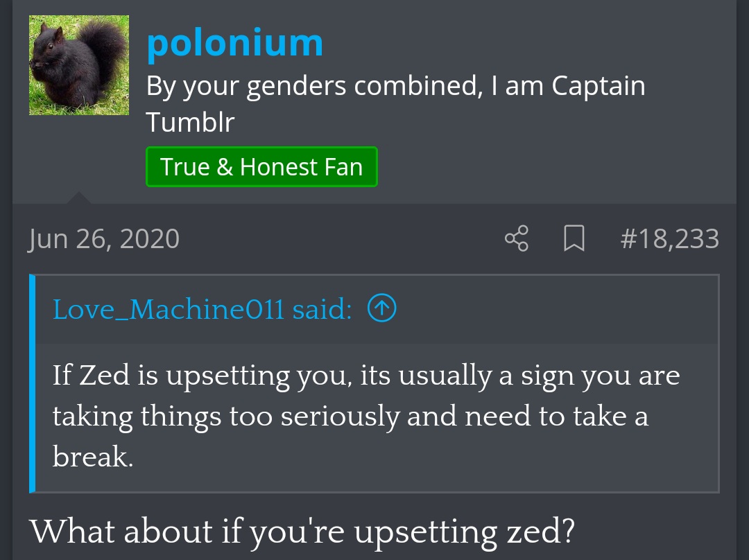Open the polonium user profile link

pyautogui.click(x=234, y=43)
